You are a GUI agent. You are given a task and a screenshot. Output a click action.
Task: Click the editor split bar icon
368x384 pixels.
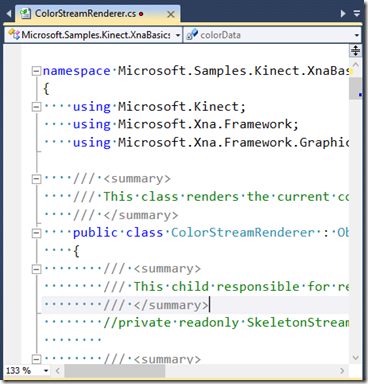pos(356,50)
